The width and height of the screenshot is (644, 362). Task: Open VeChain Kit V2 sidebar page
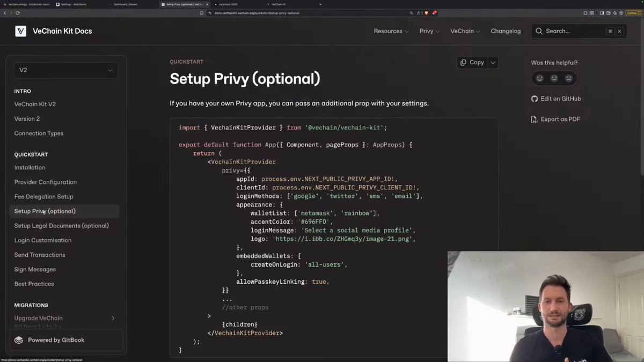click(x=35, y=104)
